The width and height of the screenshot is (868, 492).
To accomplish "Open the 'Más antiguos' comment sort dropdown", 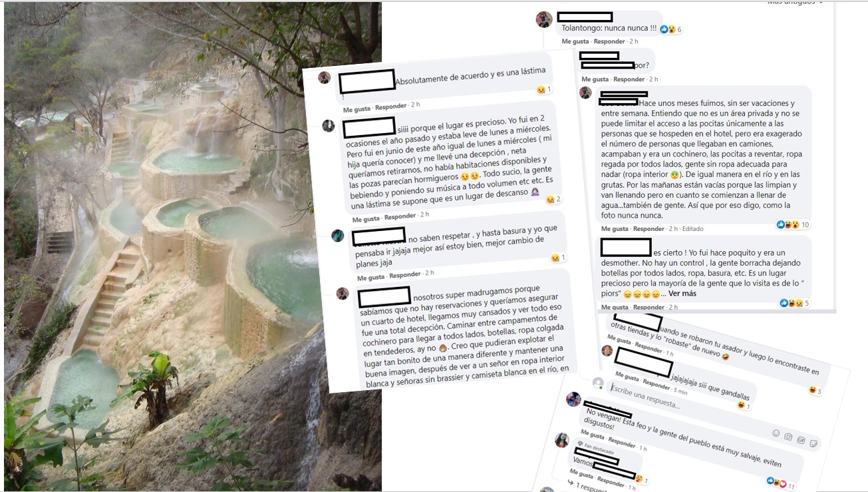I will click(x=795, y=3).
